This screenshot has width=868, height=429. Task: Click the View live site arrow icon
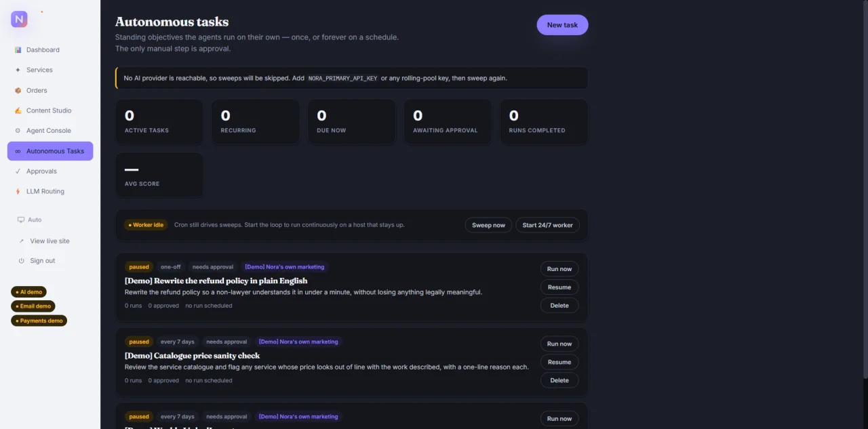(x=21, y=241)
